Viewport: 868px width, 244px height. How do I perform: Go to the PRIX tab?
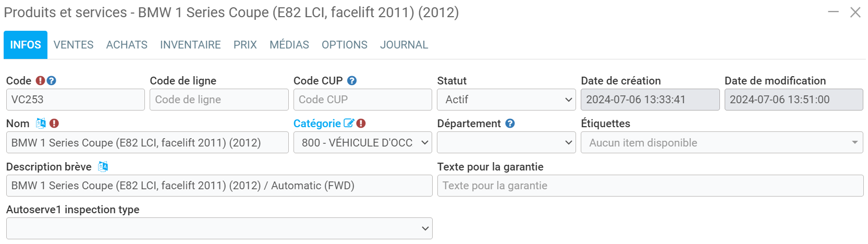point(245,45)
